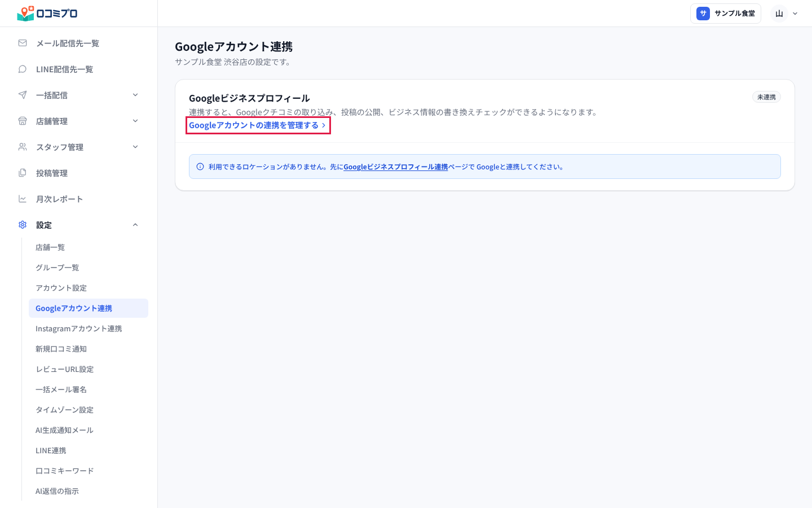The image size is (812, 508).
Task: Click the 山 user avatar
Action: 779,14
